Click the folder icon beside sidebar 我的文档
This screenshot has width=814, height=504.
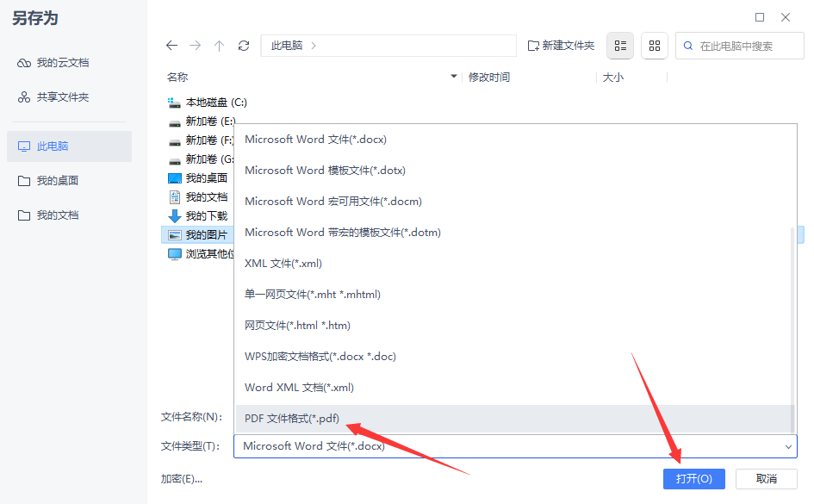pos(24,215)
